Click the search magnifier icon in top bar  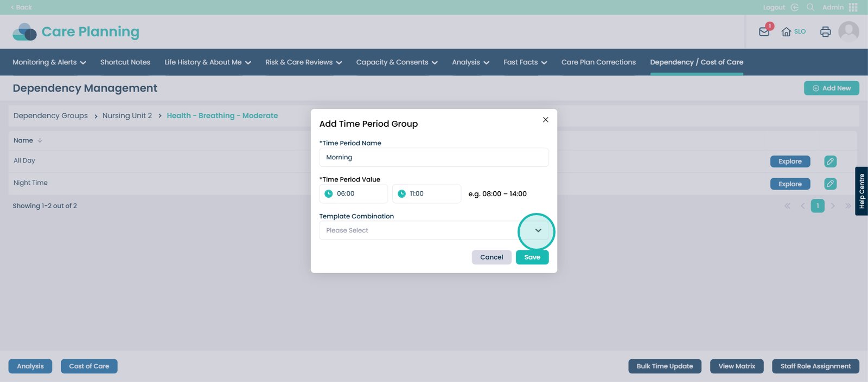[x=810, y=7]
